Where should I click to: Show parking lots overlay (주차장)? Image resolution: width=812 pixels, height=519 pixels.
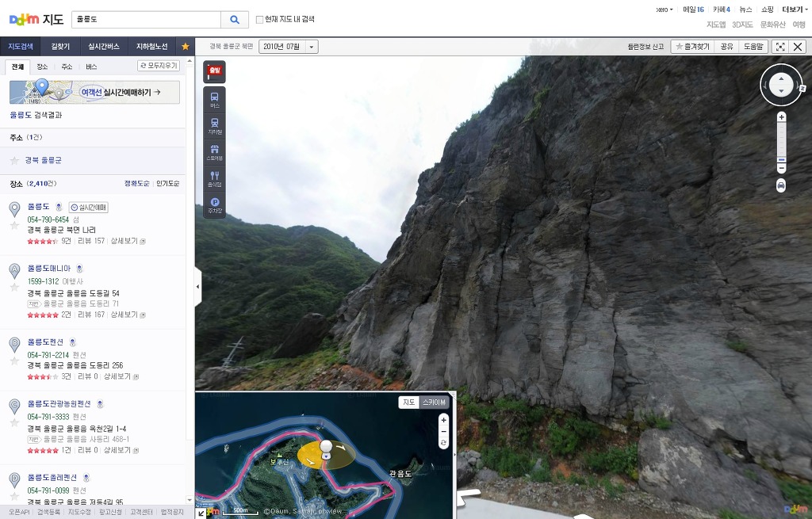point(214,205)
